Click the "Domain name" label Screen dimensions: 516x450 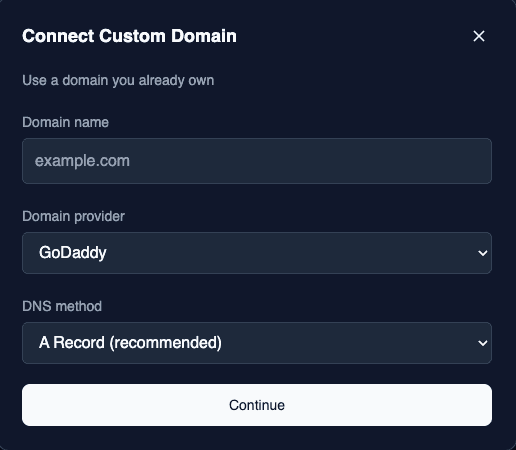click(x=65, y=122)
